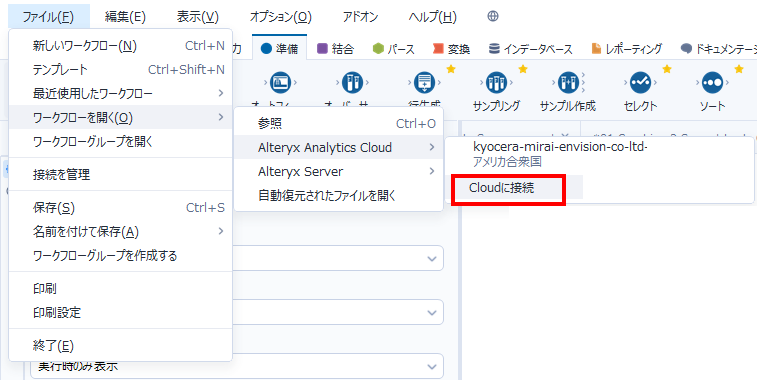Expand Alteryx Analytics Cloud submenu

338,147
